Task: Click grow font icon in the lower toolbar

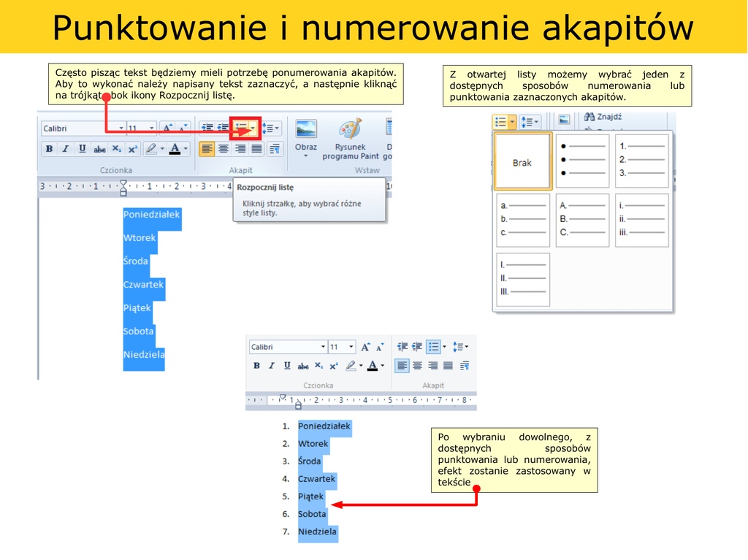Action: coord(365,347)
